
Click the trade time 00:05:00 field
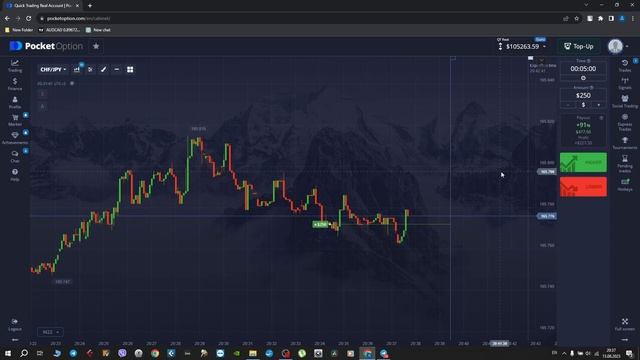click(x=583, y=69)
